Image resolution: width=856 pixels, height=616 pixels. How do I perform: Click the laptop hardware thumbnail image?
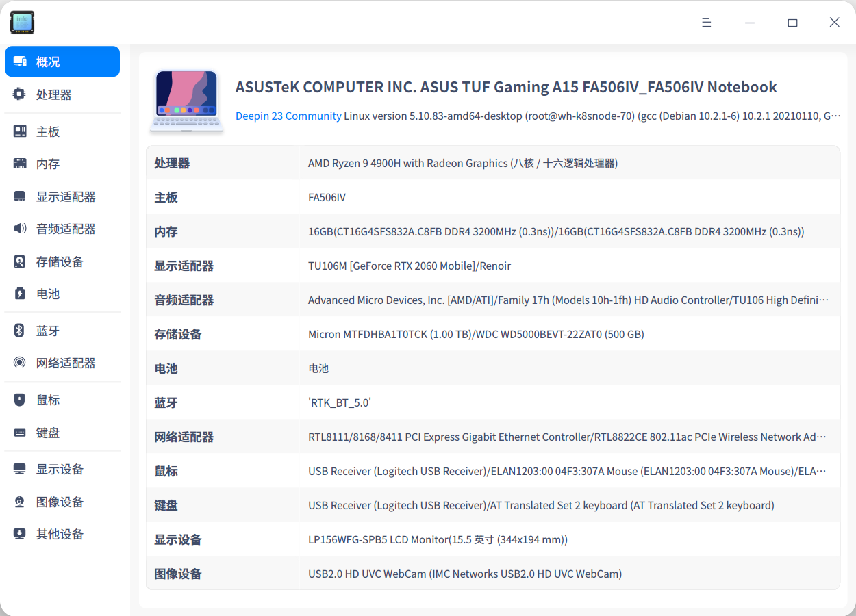pyautogui.click(x=186, y=101)
